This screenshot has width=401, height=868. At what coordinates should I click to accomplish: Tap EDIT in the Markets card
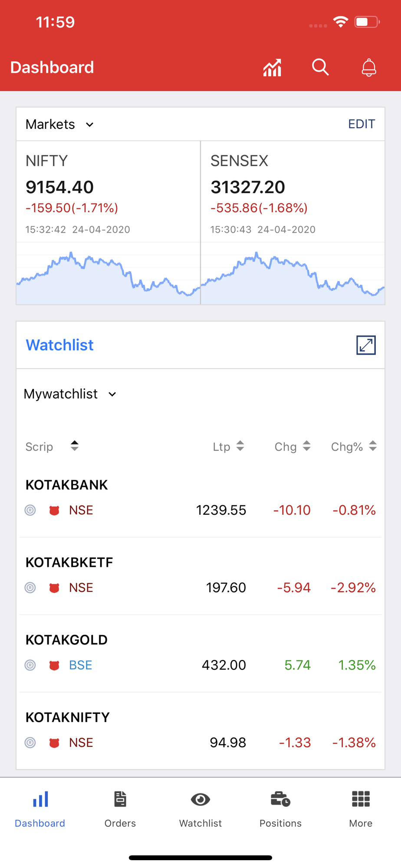(362, 124)
